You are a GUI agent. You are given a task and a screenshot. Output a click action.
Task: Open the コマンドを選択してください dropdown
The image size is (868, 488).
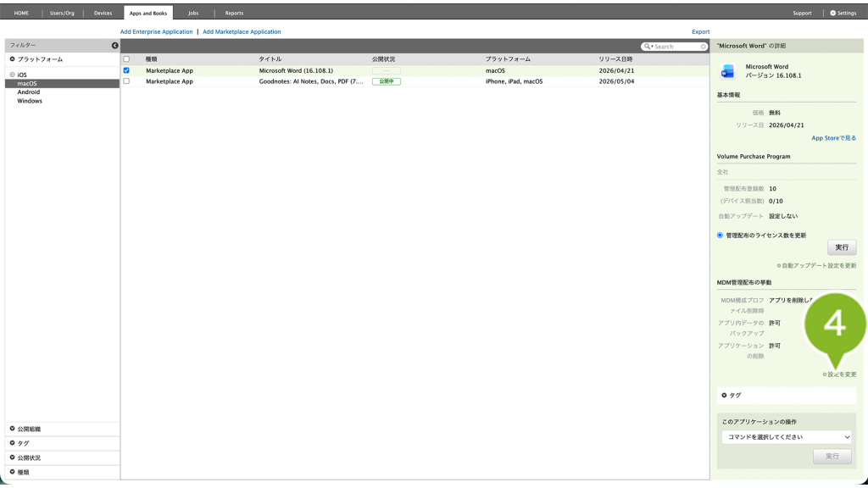coord(786,437)
